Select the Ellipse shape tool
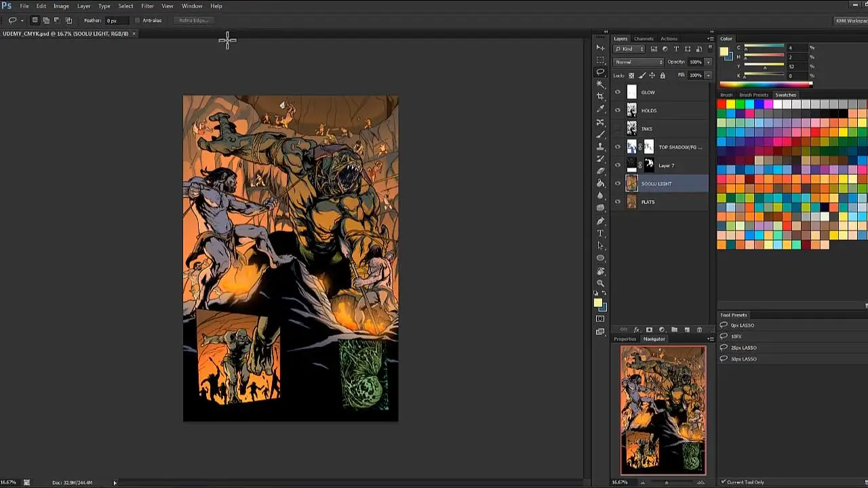This screenshot has height=488, width=868. 600,258
